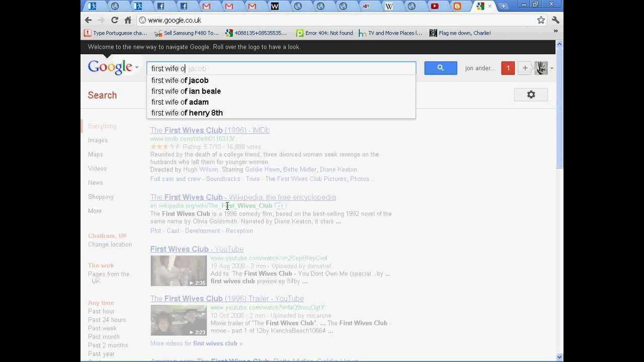
Task: Play the 2:35 video thumbnail
Action: click(179, 271)
